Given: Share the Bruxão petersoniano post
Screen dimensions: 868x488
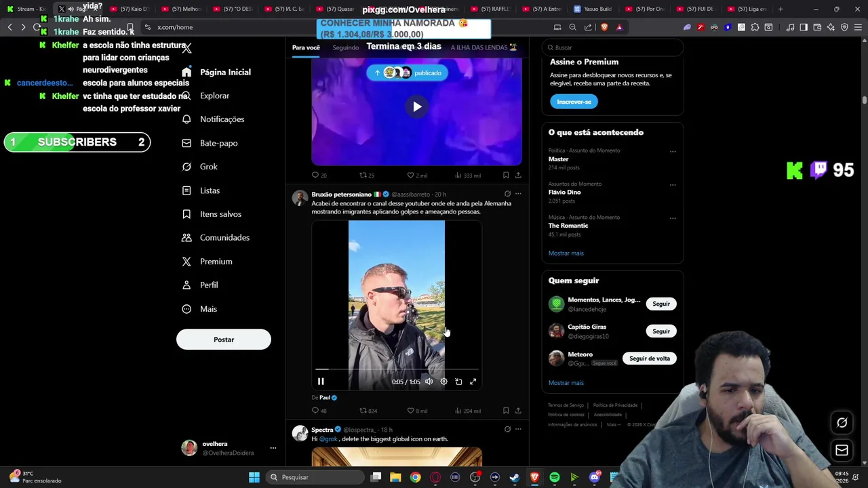Looking at the screenshot, I should coord(518,411).
